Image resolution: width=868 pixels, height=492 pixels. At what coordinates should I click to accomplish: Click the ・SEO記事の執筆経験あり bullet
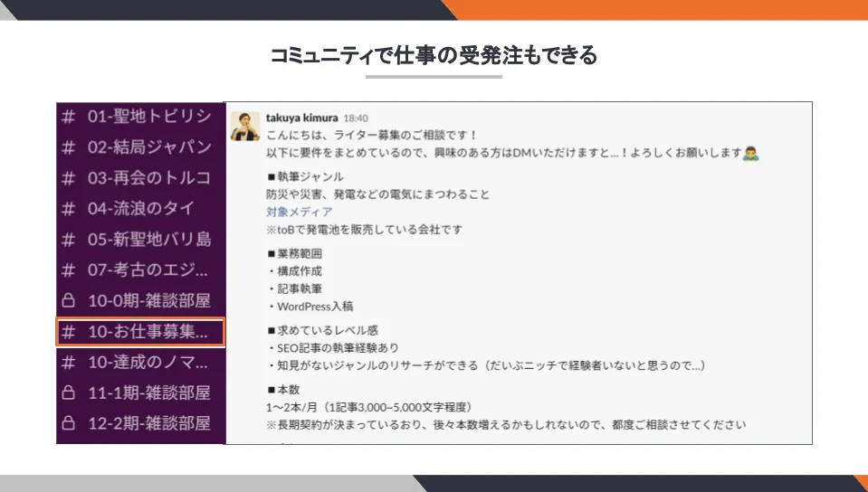[333, 348]
